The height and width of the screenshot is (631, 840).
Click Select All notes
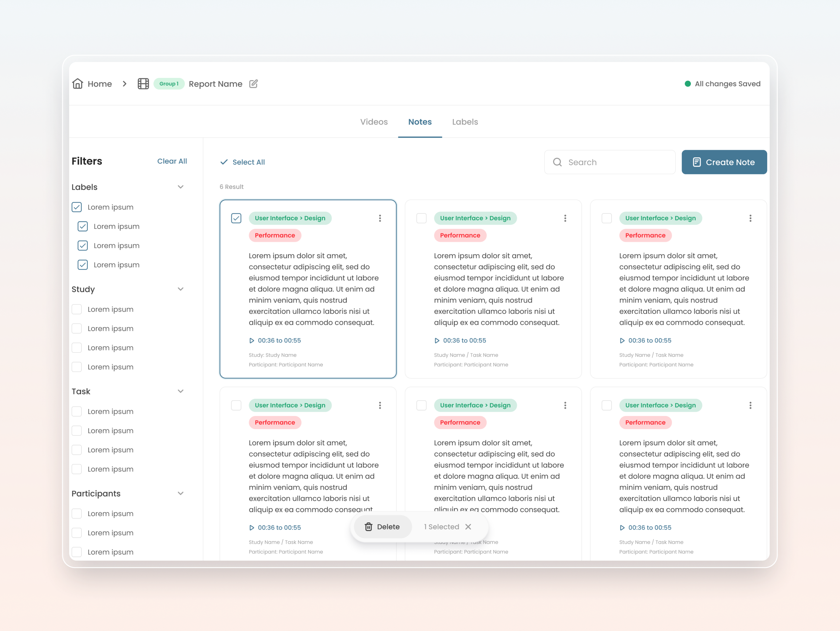click(x=243, y=162)
